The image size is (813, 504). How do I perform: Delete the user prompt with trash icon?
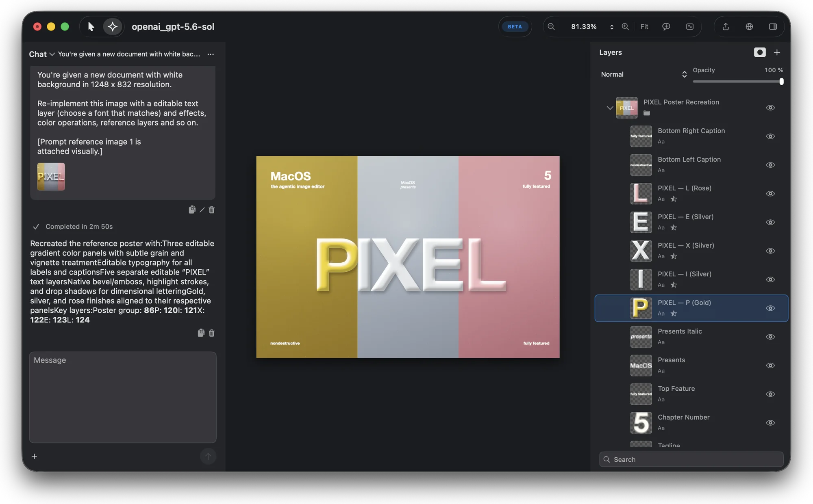(x=212, y=210)
